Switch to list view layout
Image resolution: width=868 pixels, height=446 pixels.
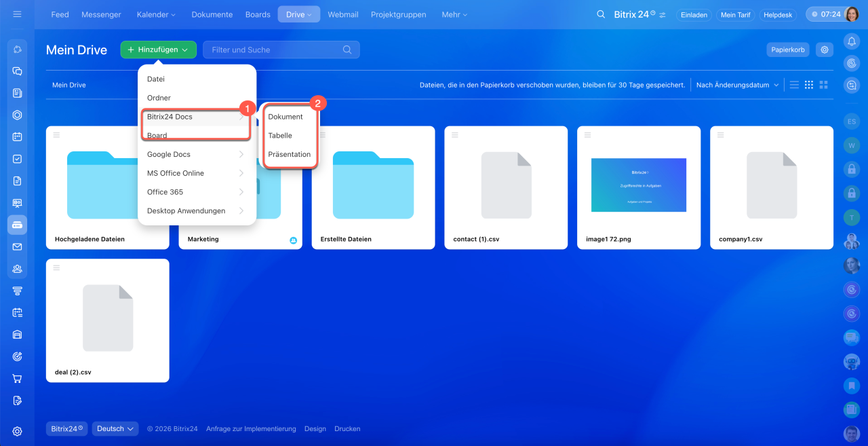(x=794, y=85)
